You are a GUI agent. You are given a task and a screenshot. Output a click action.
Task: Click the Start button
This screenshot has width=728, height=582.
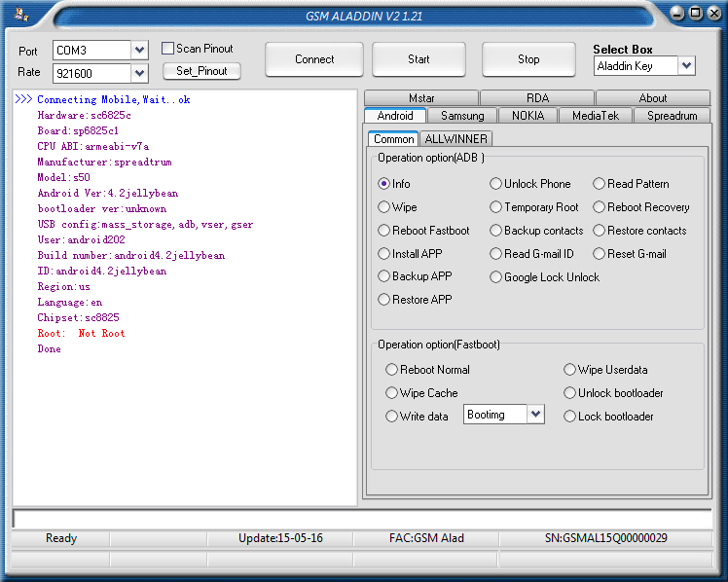coord(419,59)
